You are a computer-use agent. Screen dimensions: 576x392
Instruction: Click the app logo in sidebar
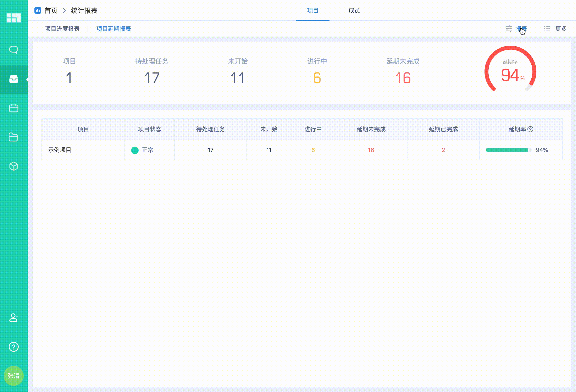[14, 18]
